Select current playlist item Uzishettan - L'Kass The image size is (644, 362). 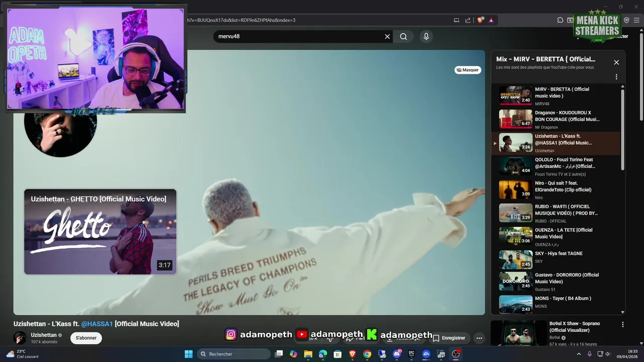[556, 143]
